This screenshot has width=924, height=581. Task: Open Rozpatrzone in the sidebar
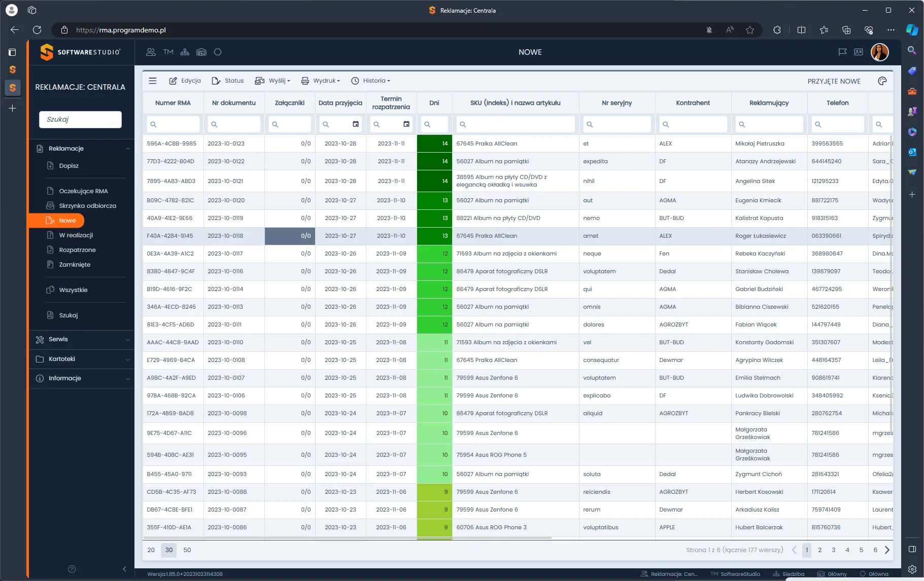pos(77,250)
